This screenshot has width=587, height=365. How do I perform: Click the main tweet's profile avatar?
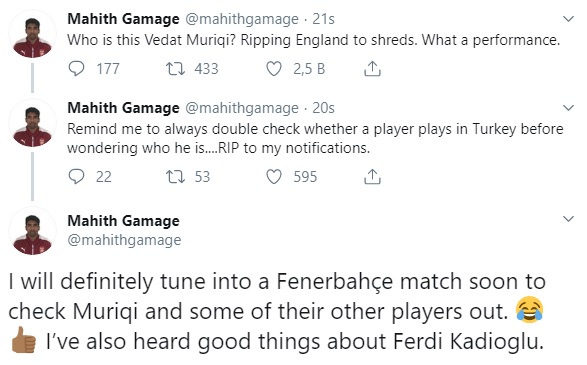pyautogui.click(x=33, y=231)
